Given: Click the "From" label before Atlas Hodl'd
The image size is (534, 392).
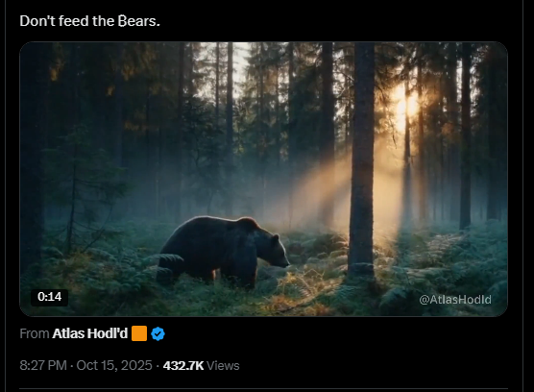Looking at the screenshot, I should tap(35, 333).
